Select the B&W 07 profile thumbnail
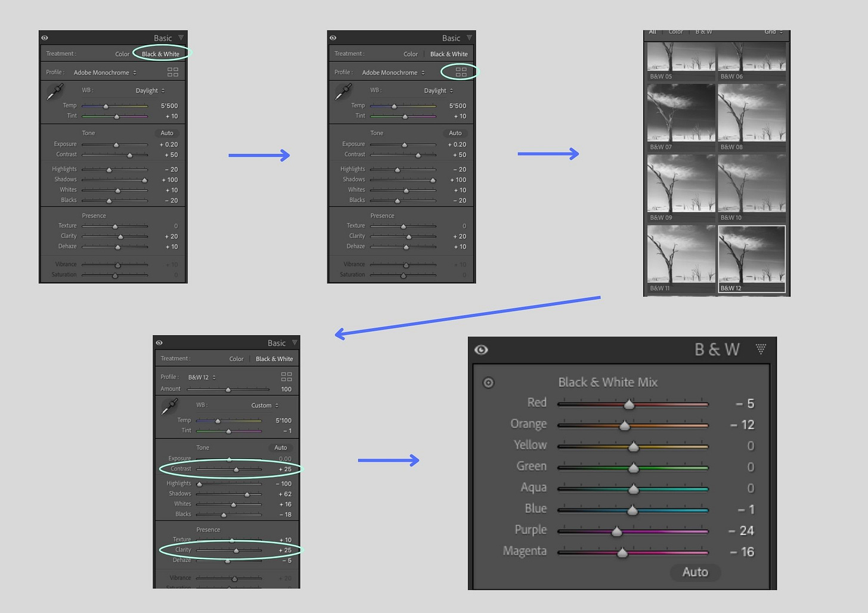Viewport: 868px width, 613px height. (681, 118)
